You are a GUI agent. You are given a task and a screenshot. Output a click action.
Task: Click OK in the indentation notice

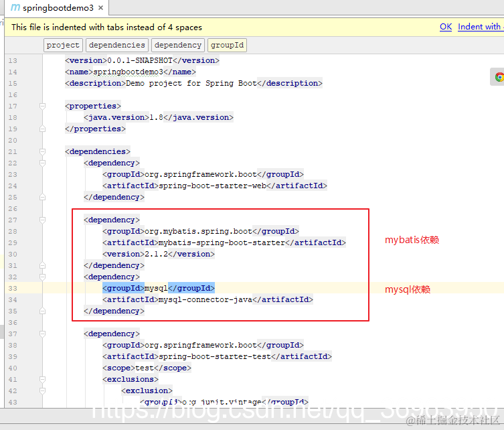pyautogui.click(x=446, y=27)
